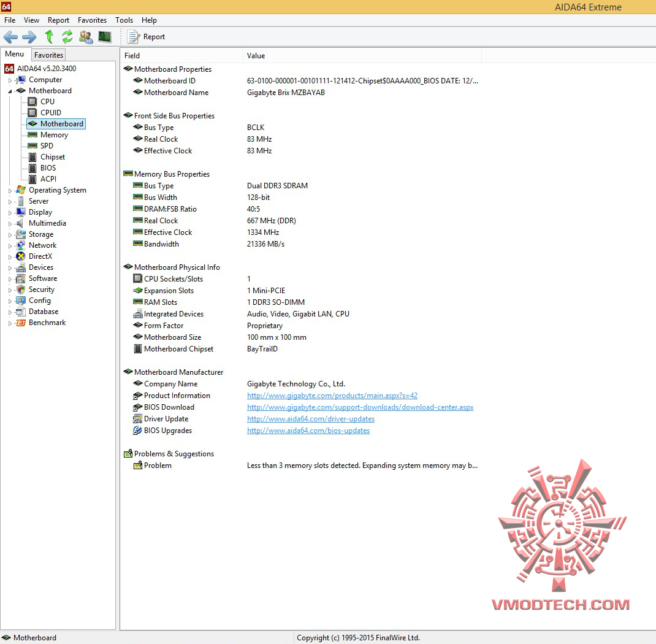Viewport: 656px width, 644px height.
Task: Expand the Benchmark tree node
Action: click(x=10, y=323)
